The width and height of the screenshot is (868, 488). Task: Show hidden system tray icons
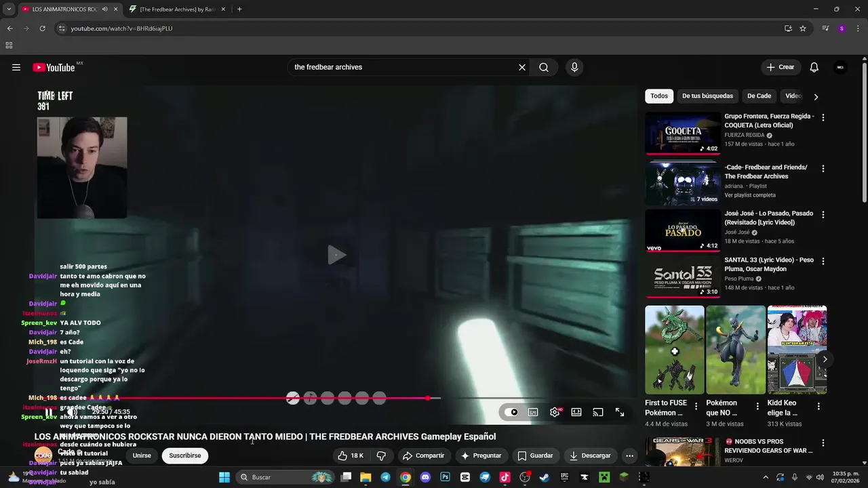tap(766, 477)
